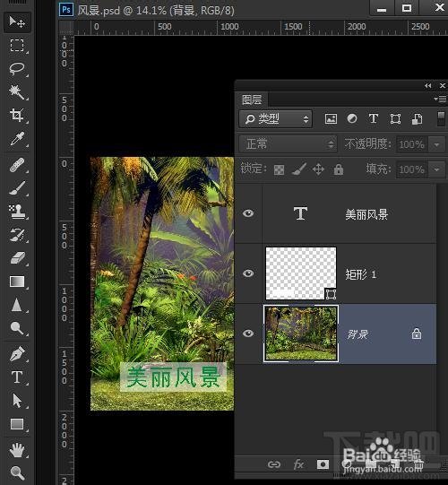Screen dimensions: 448x485
Task: Click the 背景 layer thumbnail
Action: coord(301,333)
